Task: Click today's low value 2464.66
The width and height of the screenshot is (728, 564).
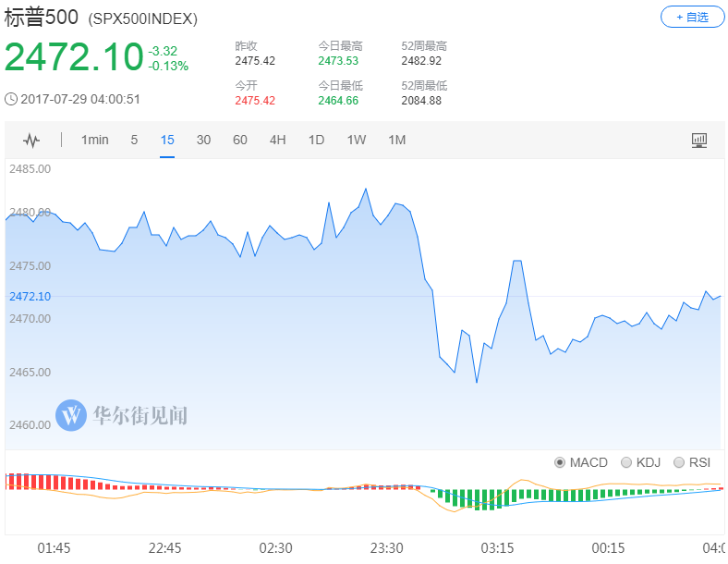Action: coord(338,101)
